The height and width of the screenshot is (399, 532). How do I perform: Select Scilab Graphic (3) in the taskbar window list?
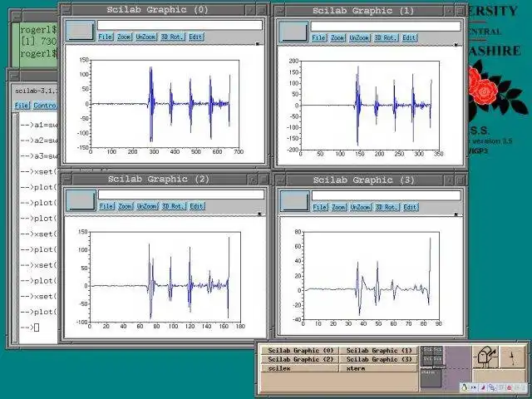coord(379,359)
